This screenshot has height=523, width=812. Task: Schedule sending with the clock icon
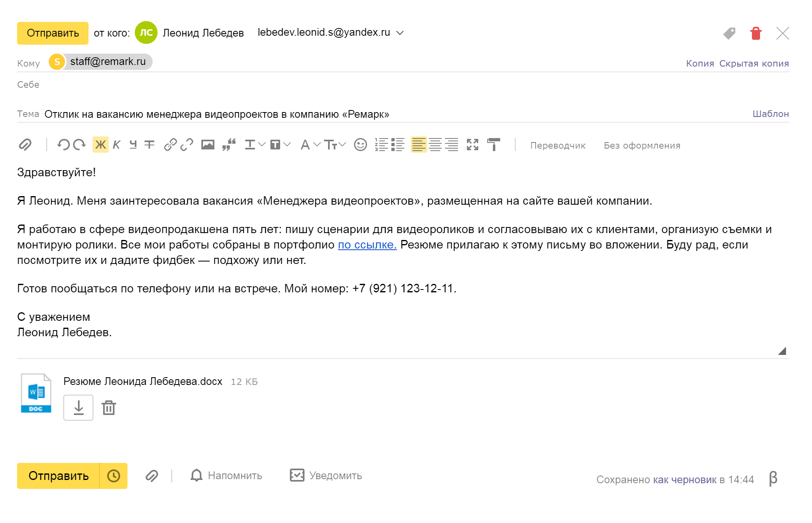[114, 476]
